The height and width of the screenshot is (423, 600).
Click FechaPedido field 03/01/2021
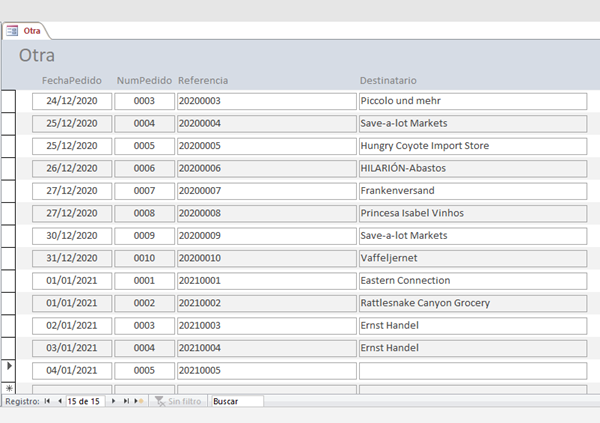coord(72,348)
